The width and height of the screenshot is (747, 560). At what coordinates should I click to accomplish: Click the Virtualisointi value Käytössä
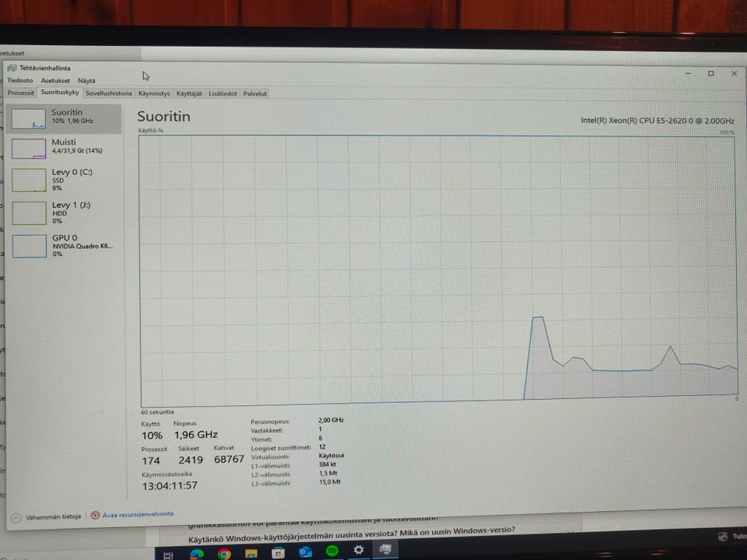pos(331,455)
